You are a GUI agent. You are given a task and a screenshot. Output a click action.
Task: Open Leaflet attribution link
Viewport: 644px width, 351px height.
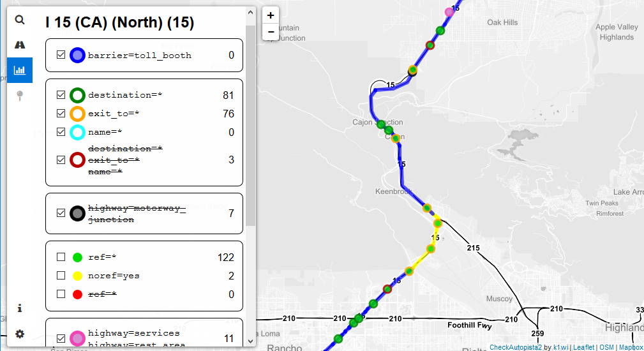click(x=583, y=347)
